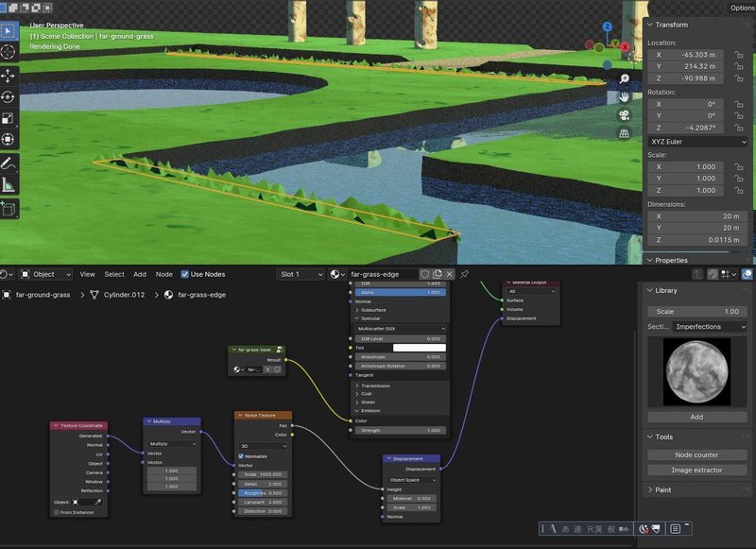Open the View menu in node editor
The width and height of the screenshot is (756, 549).
pyautogui.click(x=87, y=274)
